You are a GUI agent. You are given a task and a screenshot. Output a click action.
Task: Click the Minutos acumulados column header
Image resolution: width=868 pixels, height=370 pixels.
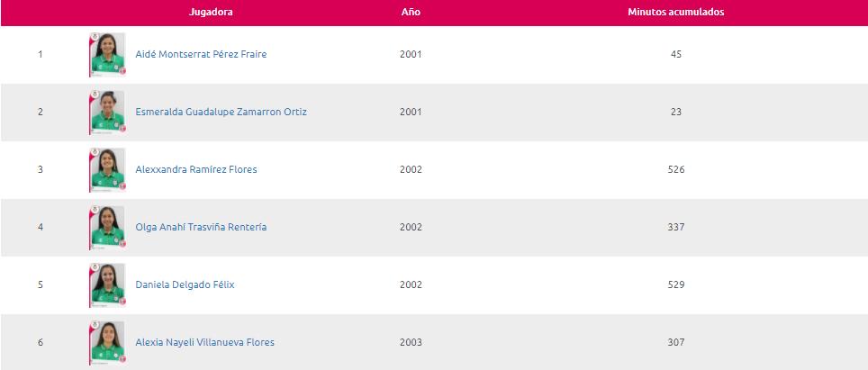676,13
